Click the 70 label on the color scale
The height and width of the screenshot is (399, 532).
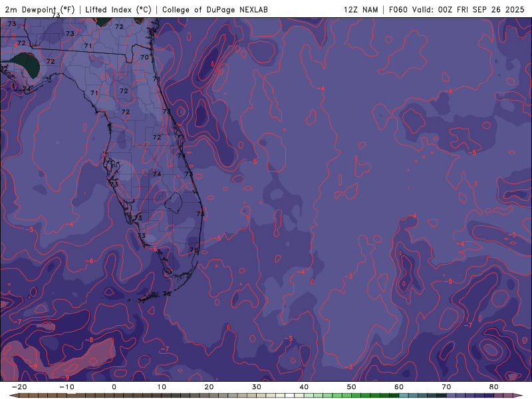[x=446, y=387]
